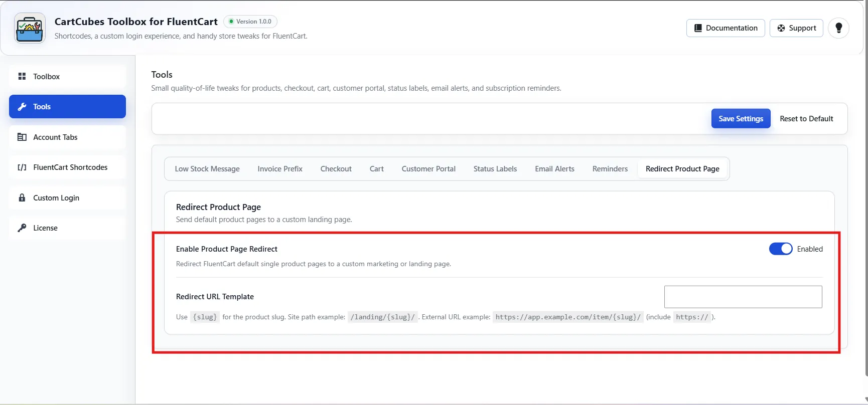Open the Reminders tab
The width and height of the screenshot is (868, 405).
[x=610, y=169]
